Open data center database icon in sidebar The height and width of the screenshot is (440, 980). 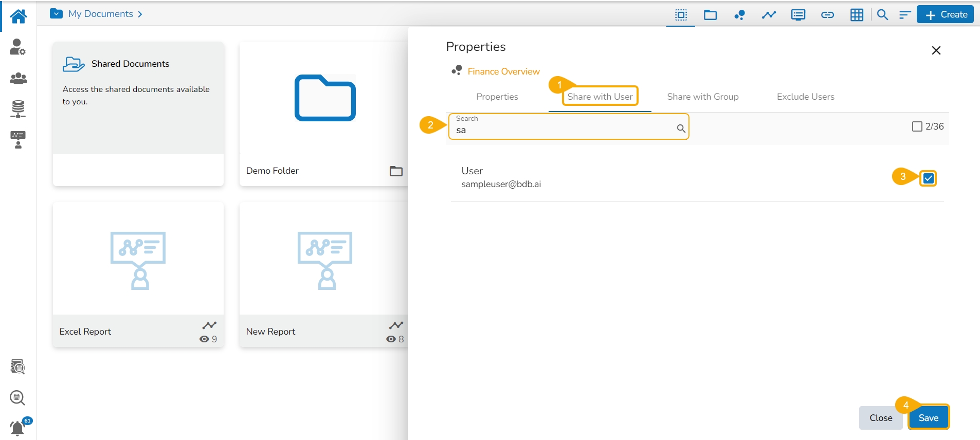(x=18, y=109)
